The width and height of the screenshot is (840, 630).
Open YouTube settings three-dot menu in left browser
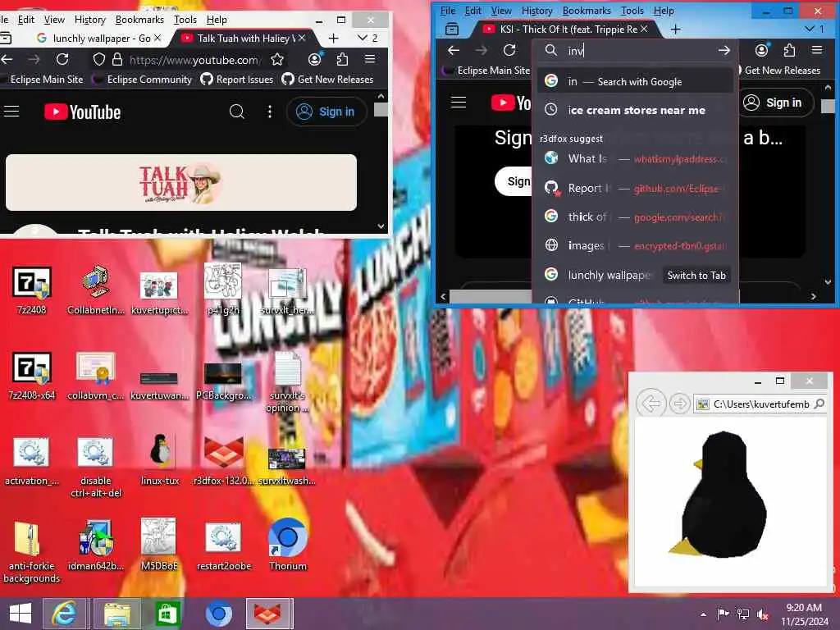(x=269, y=112)
